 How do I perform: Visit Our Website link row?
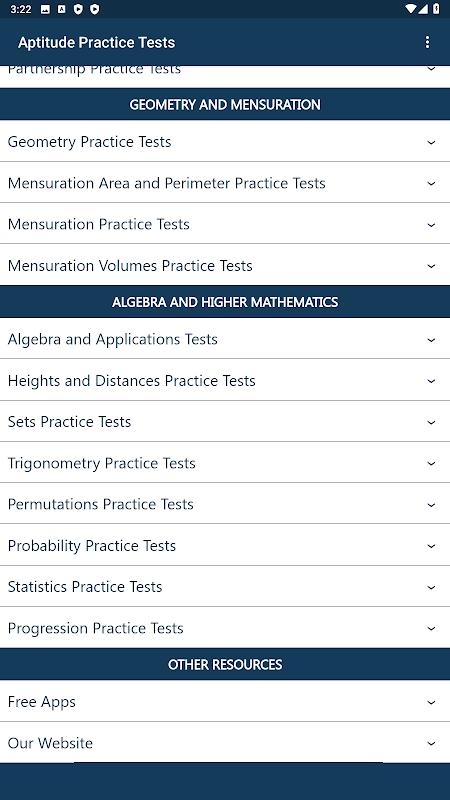pos(225,743)
